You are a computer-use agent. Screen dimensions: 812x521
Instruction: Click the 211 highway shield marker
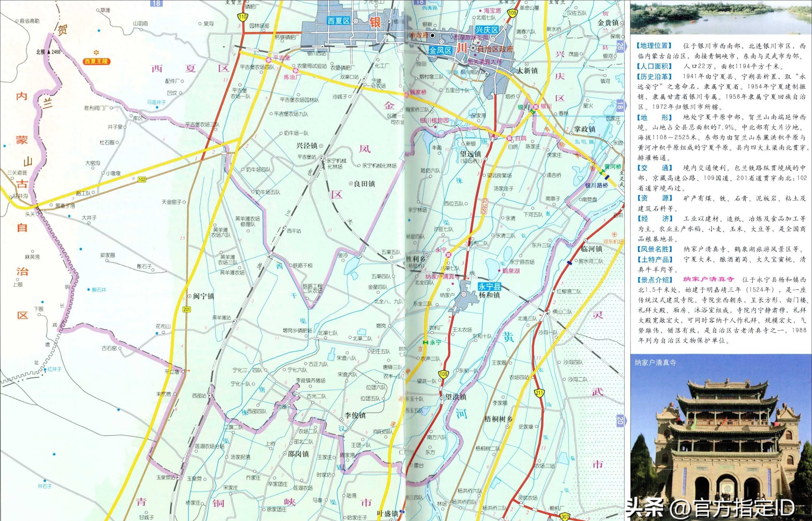pyautogui.click(x=540, y=393)
